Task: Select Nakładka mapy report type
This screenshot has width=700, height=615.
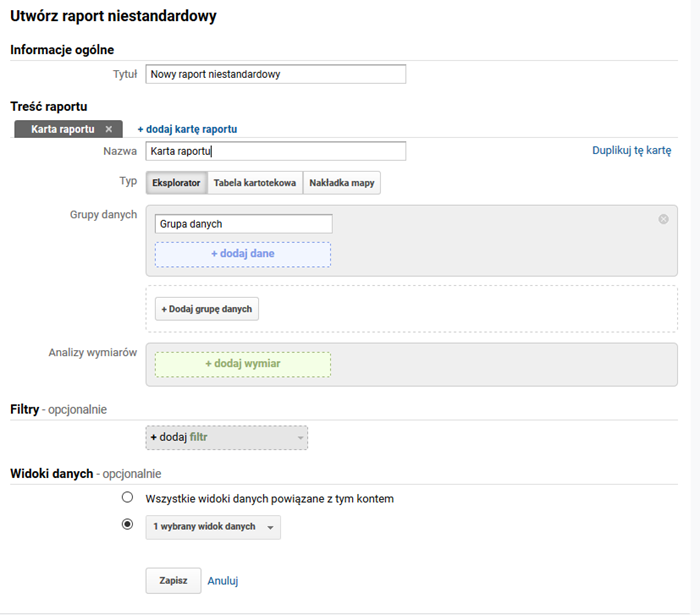Action: (x=341, y=183)
